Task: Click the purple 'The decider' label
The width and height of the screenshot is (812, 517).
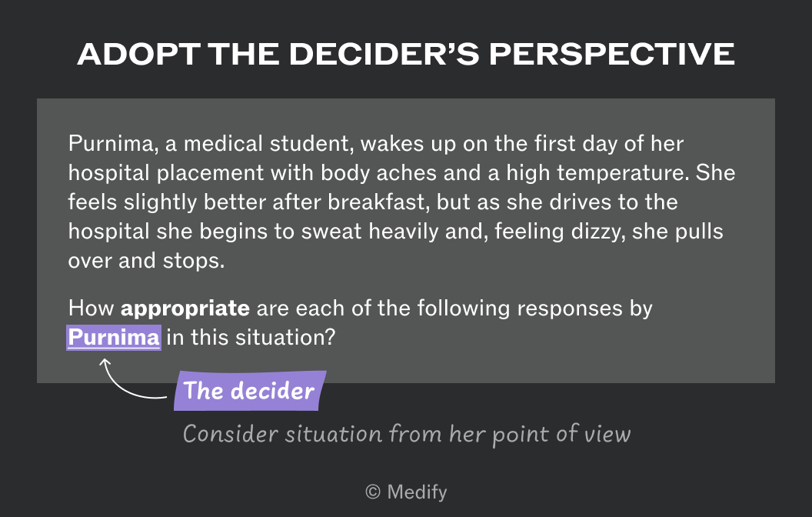Action: coord(250,391)
